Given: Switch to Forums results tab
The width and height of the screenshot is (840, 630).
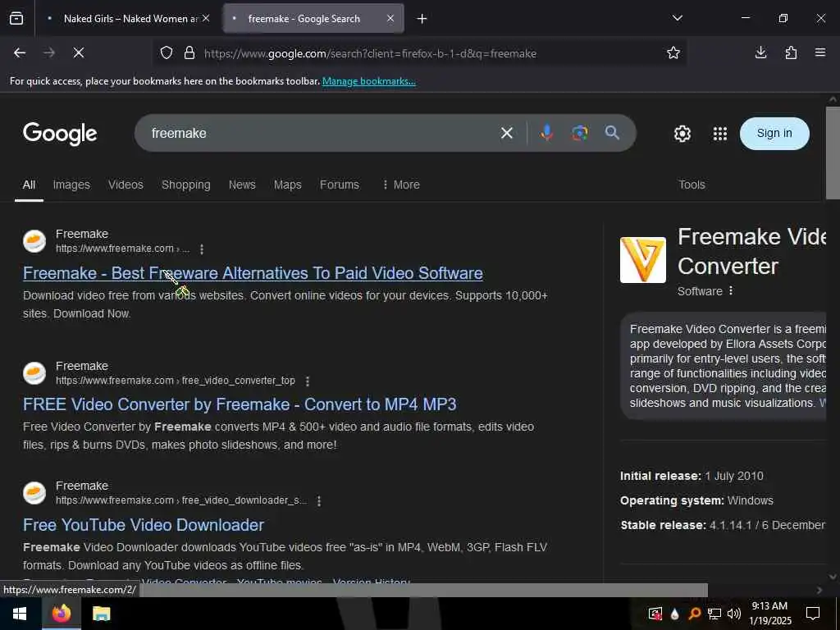Looking at the screenshot, I should coord(340,185).
